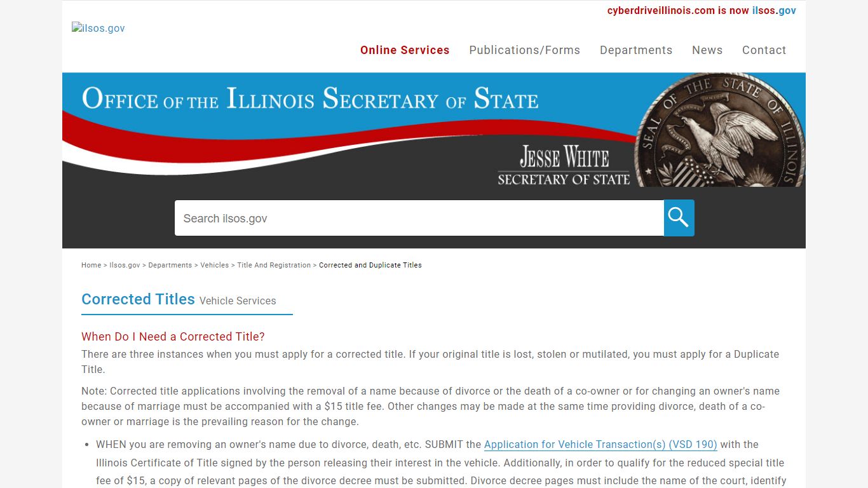Click the ilsos.gov link in top notice
Image resolution: width=868 pixels, height=488 pixels.
click(774, 10)
